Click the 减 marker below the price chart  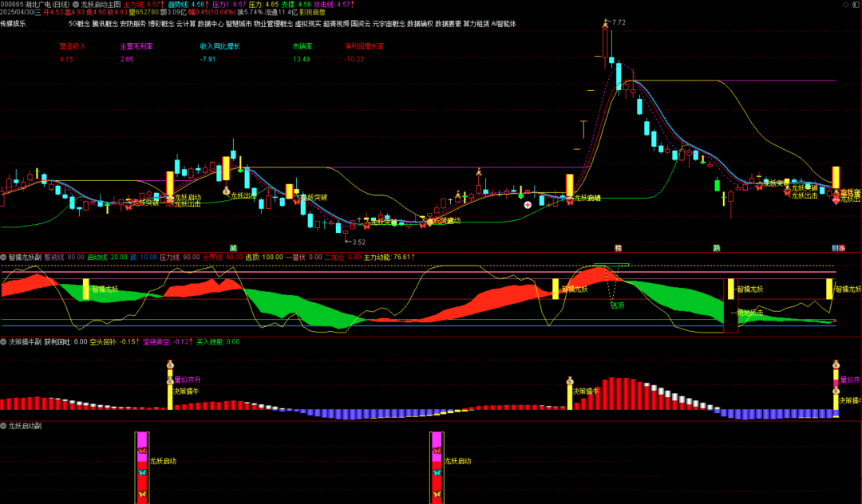[x=233, y=247]
